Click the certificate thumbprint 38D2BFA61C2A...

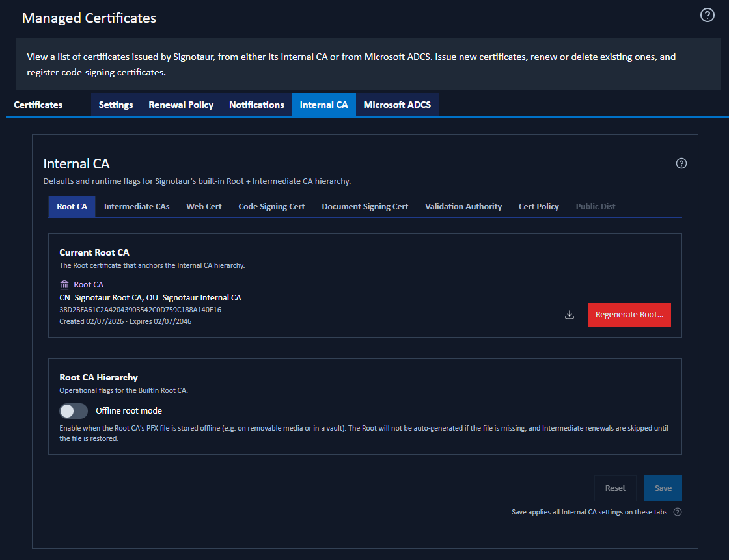tap(140, 310)
